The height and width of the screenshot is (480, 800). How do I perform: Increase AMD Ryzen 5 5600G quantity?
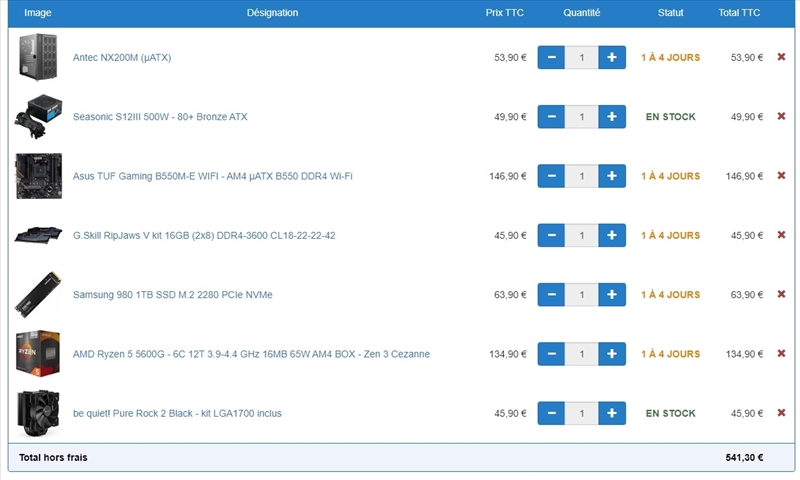tap(612, 354)
